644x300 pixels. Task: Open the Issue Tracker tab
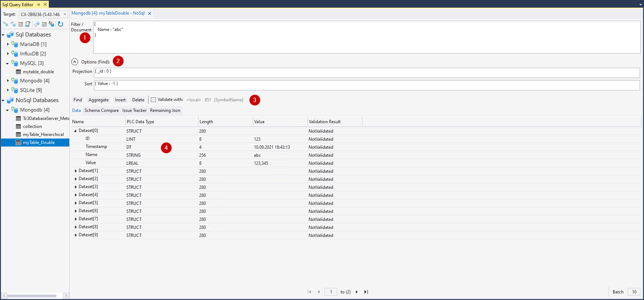[134, 110]
